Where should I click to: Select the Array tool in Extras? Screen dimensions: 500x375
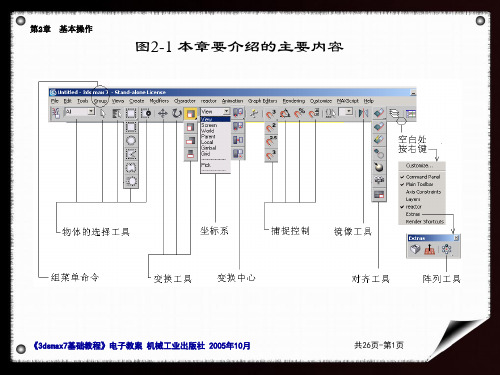[446, 249]
